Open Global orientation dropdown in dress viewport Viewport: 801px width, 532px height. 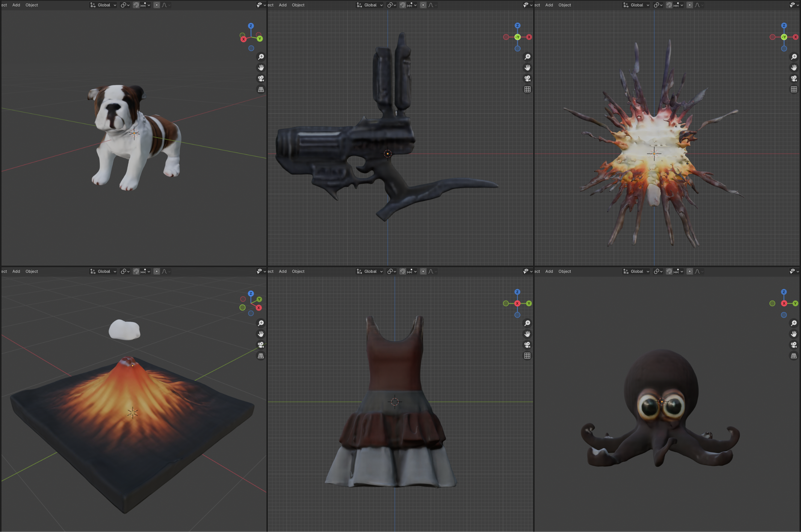(x=370, y=271)
